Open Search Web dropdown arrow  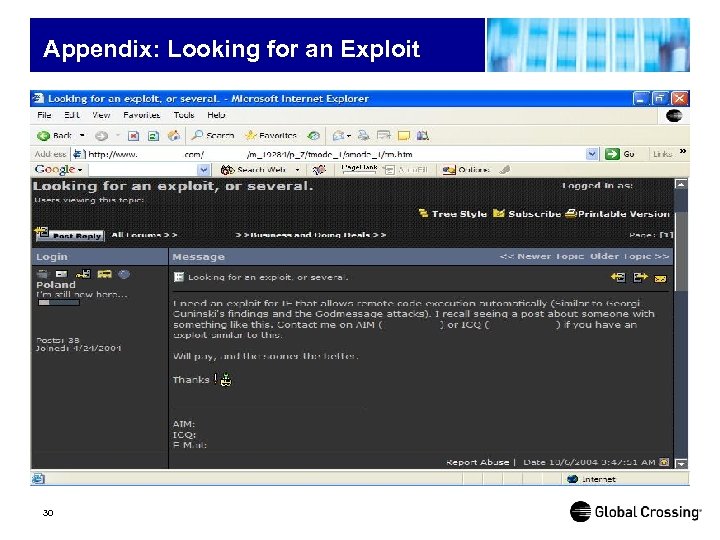[x=297, y=170]
